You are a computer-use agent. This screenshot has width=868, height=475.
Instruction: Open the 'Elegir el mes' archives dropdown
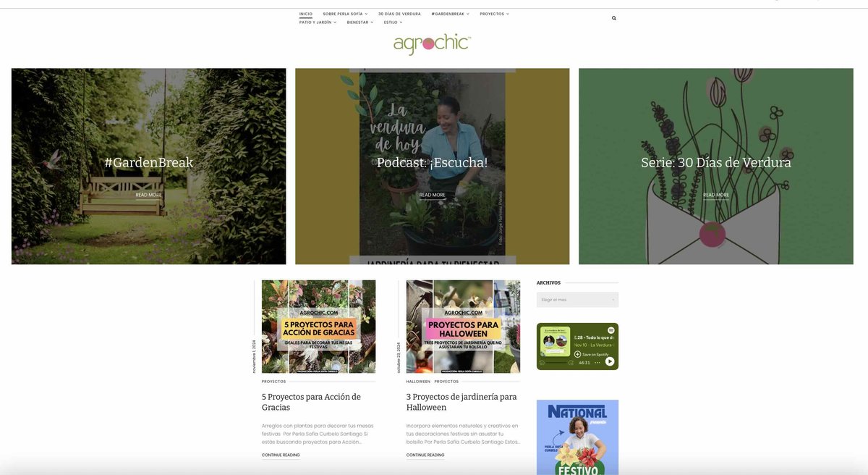(577, 299)
